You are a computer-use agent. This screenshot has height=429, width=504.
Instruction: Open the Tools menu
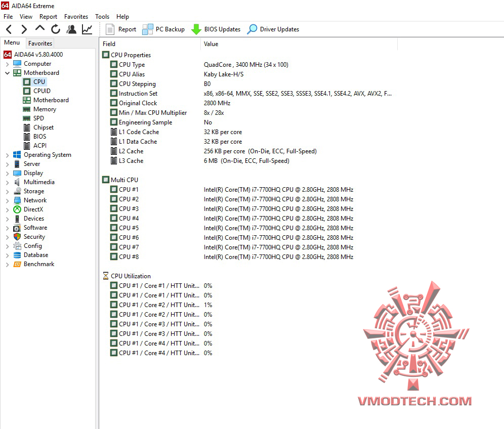[102, 16]
